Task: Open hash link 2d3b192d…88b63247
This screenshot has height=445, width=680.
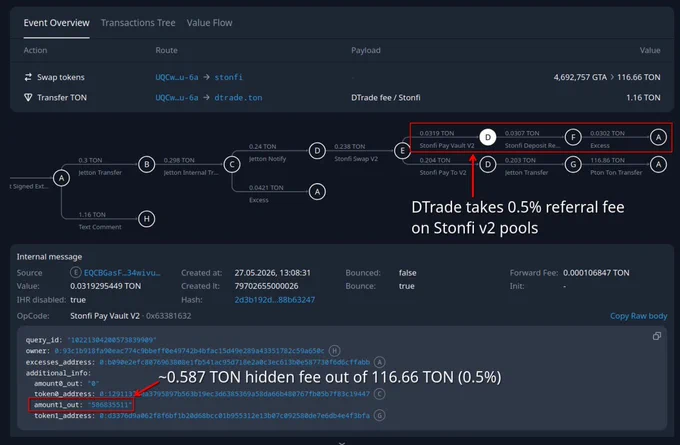Action: (x=275, y=300)
